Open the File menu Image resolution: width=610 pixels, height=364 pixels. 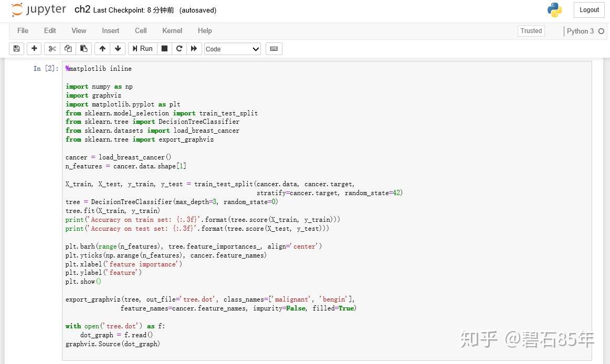pos(23,31)
